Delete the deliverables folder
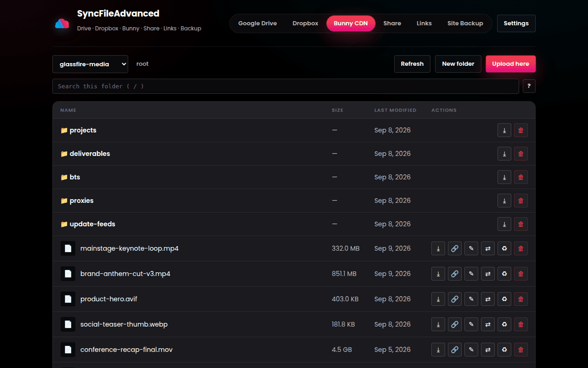588x368 pixels. (x=520, y=154)
